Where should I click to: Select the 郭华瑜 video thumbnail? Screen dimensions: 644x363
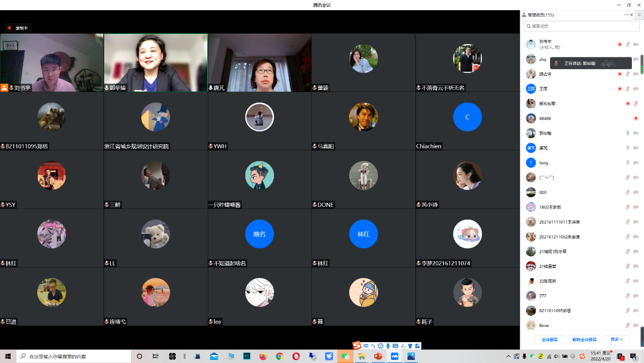(x=155, y=63)
